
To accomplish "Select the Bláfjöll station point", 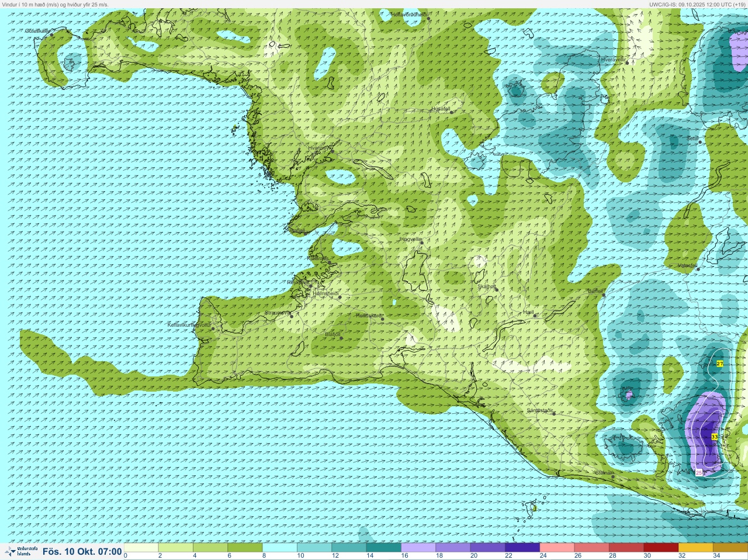I will coord(341,338).
